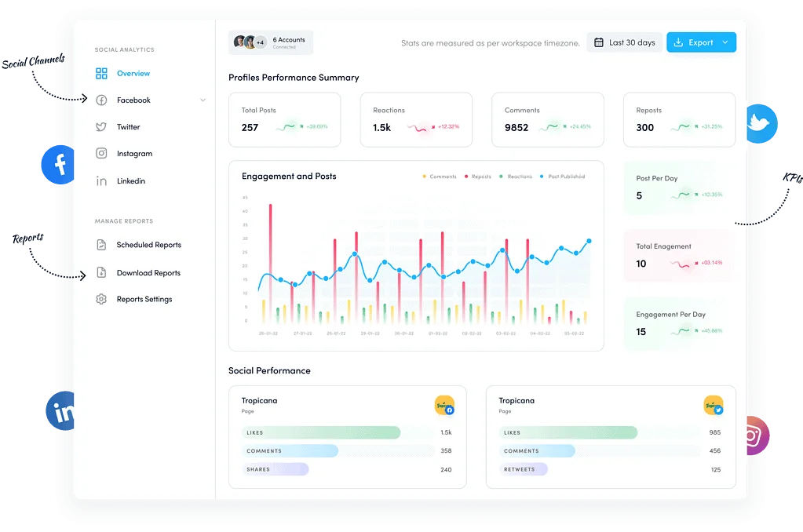Viewport: 803px width, 532px height.
Task: Select the Instagram menu item
Action: coord(134,154)
